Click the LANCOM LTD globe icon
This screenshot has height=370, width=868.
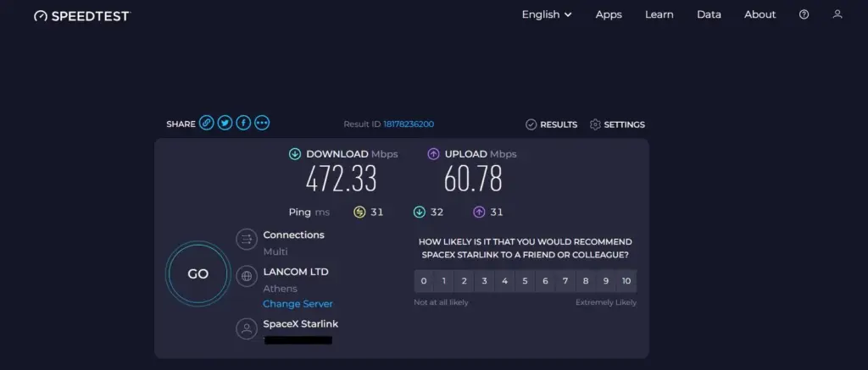pyautogui.click(x=247, y=277)
